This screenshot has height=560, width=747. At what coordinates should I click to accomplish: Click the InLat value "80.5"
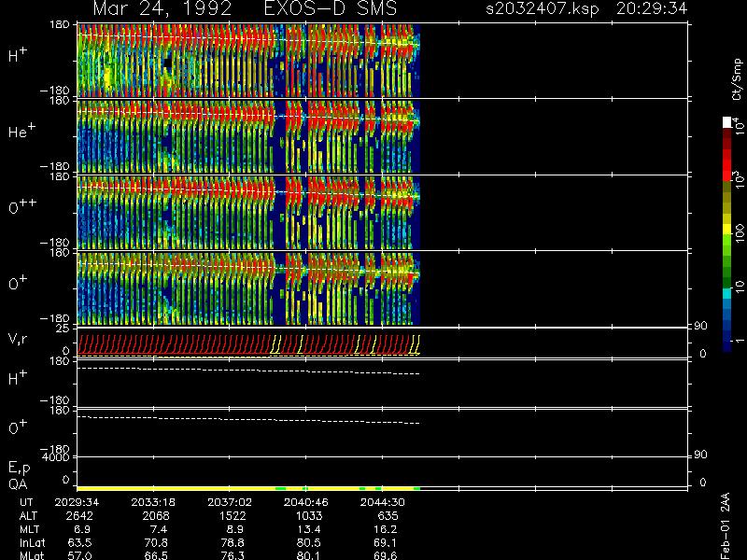coord(309,542)
